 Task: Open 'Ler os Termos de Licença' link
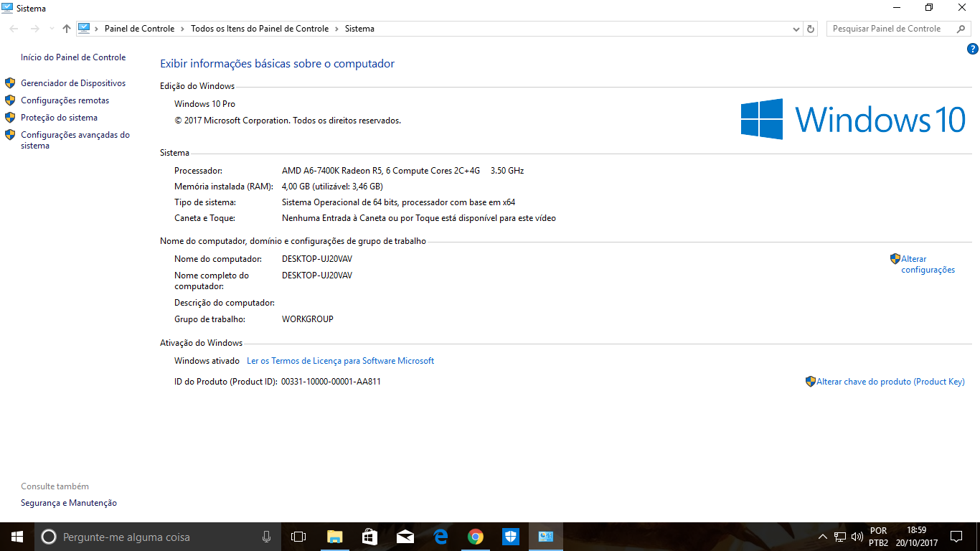[x=340, y=361]
